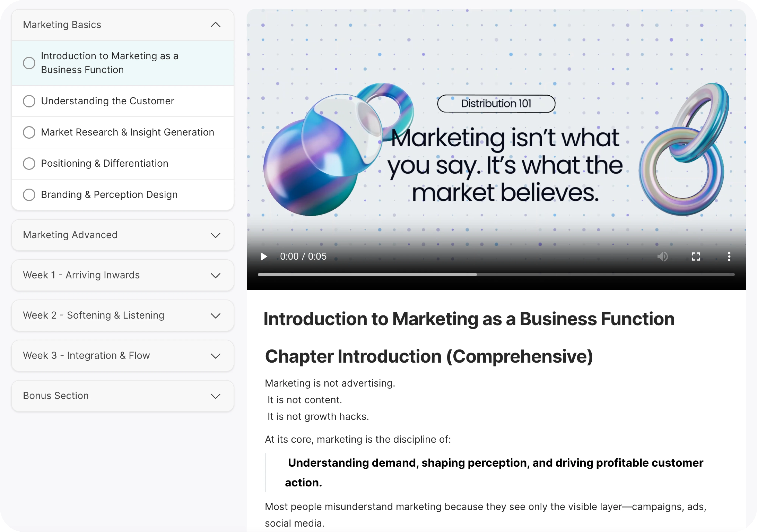Screen dimensions: 757x532
Task: Enter fullscreen mode on the video
Action: [x=696, y=257]
